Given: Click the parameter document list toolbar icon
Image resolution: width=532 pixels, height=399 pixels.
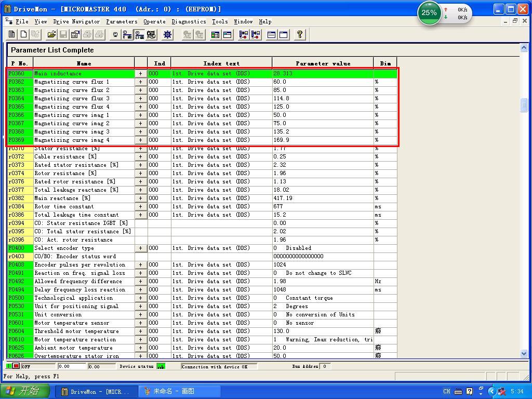Looking at the screenshot, I should (x=12, y=34).
